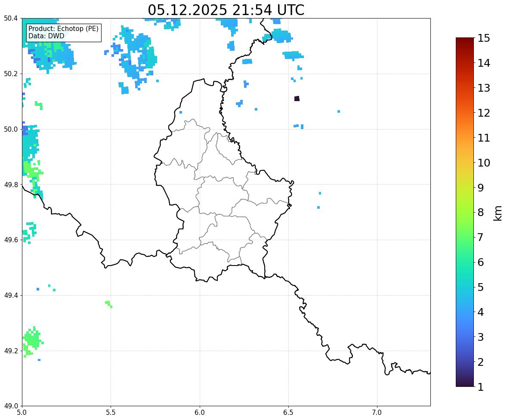The image size is (507, 420).
Task: Click the 'Product: Echotop (PE)' label
Action: (63, 28)
